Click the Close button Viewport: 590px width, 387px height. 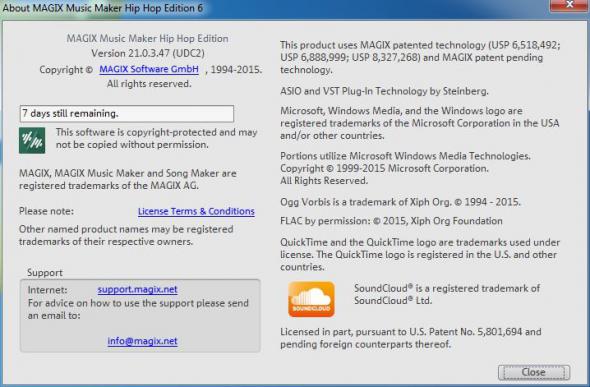(x=534, y=372)
